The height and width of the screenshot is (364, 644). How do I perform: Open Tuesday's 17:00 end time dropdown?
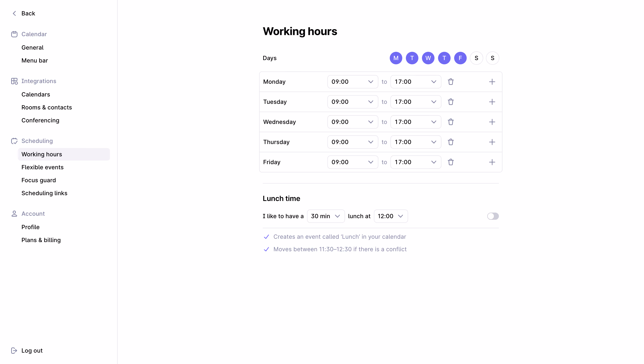tap(415, 102)
